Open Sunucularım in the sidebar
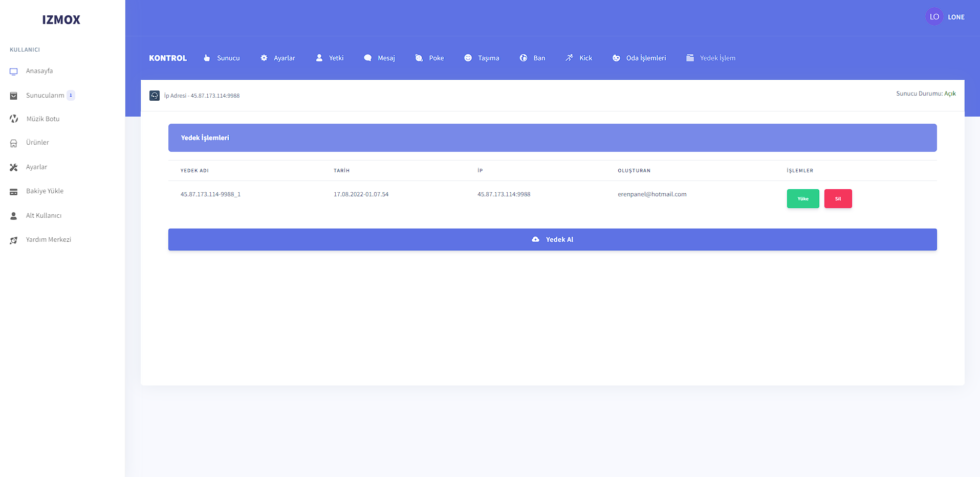Screen dimensions: 980x477 pos(45,96)
